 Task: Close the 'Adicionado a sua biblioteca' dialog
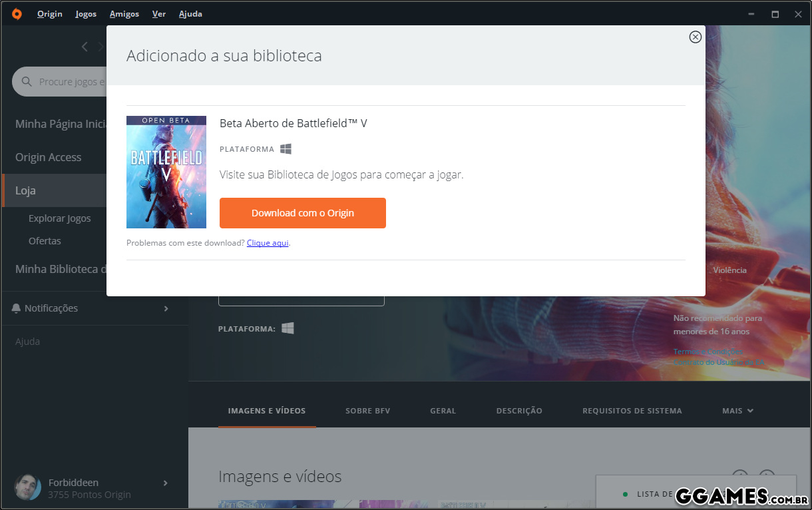tap(695, 37)
